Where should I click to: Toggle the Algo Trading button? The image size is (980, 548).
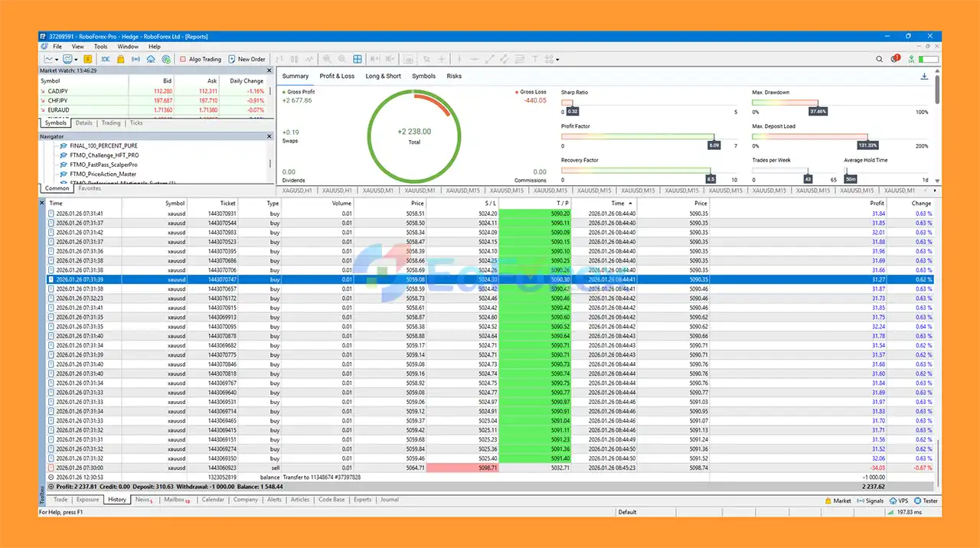[200, 59]
